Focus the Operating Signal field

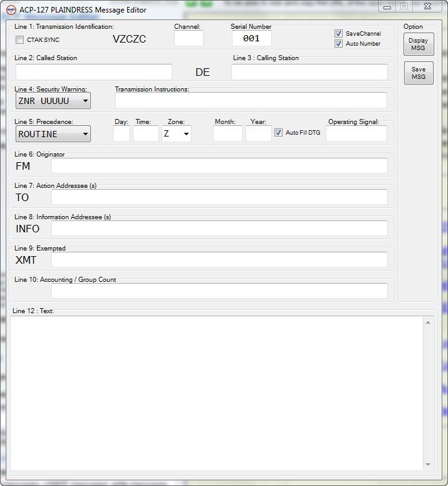coord(357,133)
